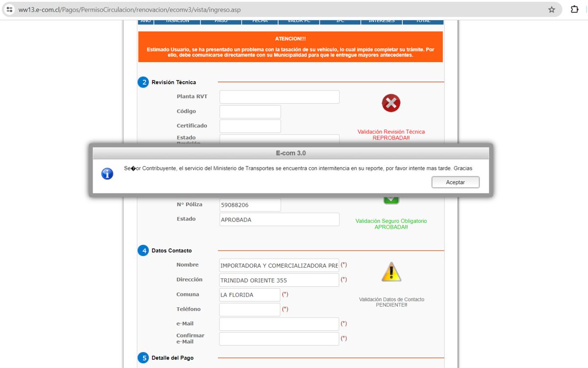Viewport: 588px width, 368px height.
Task: Click Validación Seguro Obligatorio APROBADA text
Action: coord(391,224)
